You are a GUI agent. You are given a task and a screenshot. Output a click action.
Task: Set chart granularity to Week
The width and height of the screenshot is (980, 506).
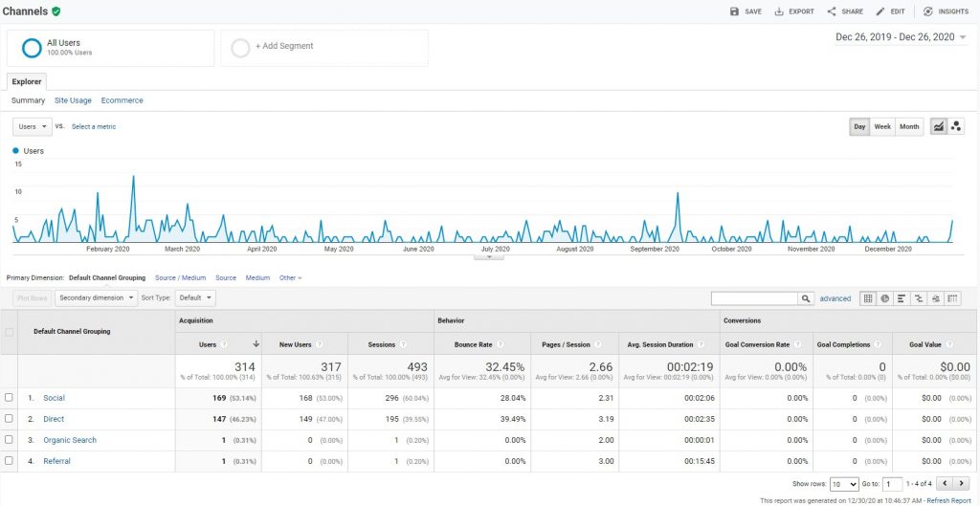coord(882,126)
